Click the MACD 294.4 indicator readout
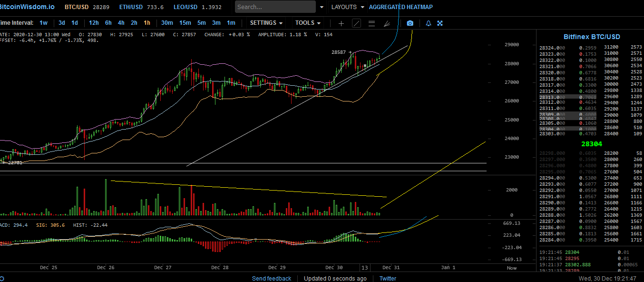 point(14,225)
